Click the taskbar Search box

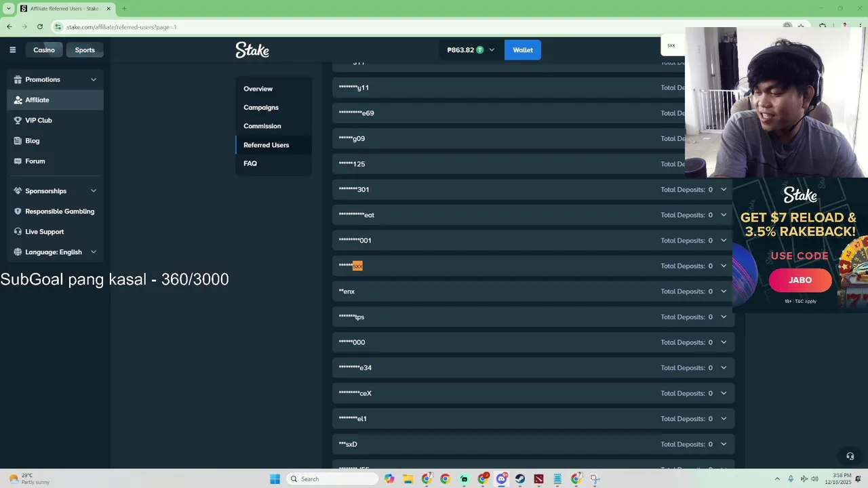point(332,479)
